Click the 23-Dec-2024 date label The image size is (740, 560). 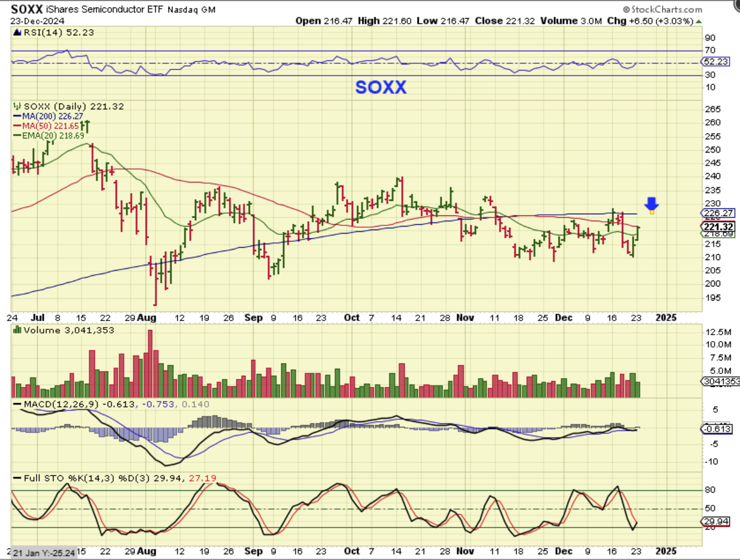(37, 21)
